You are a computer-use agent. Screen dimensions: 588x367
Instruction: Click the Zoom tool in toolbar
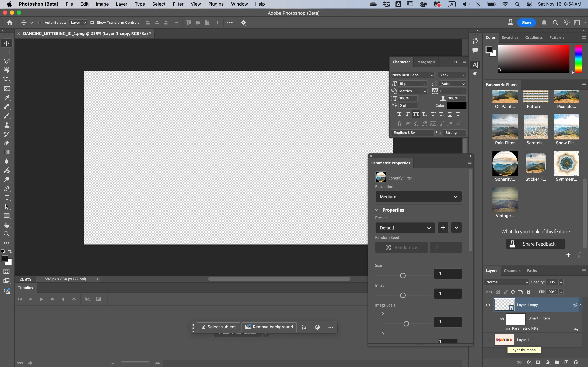tap(6, 234)
